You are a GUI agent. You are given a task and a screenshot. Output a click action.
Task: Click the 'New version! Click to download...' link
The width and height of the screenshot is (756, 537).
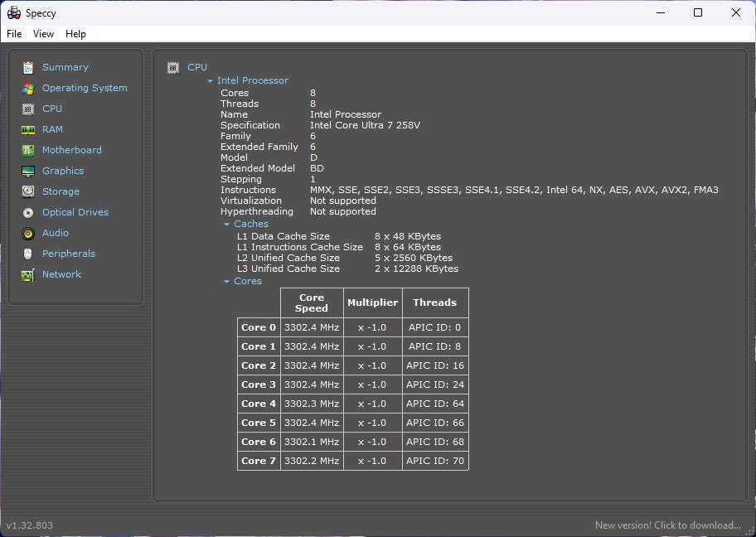point(668,525)
